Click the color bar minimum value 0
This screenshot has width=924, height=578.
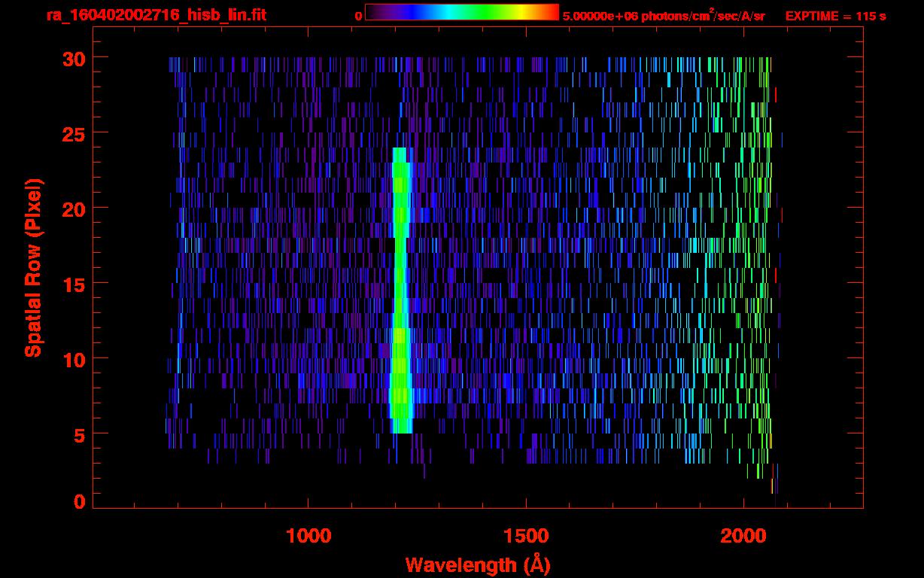click(359, 16)
